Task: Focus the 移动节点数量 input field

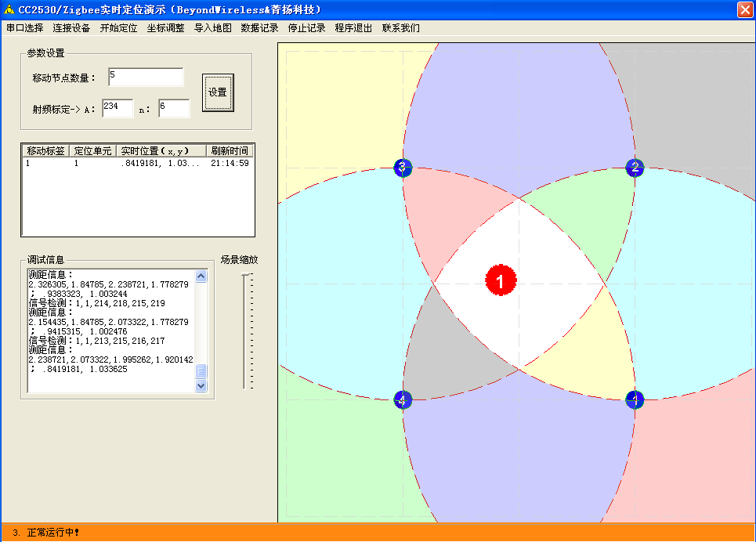Action: 146,78
